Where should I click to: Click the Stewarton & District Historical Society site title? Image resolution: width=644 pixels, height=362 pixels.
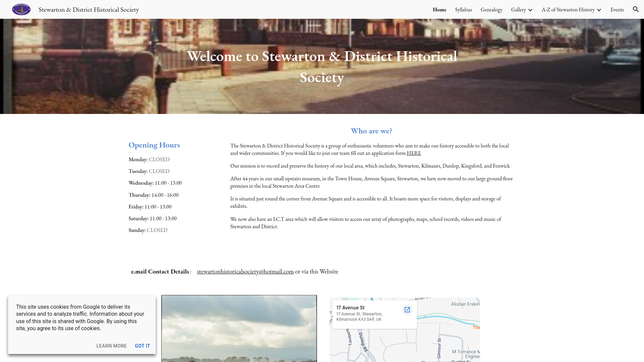tap(89, 10)
